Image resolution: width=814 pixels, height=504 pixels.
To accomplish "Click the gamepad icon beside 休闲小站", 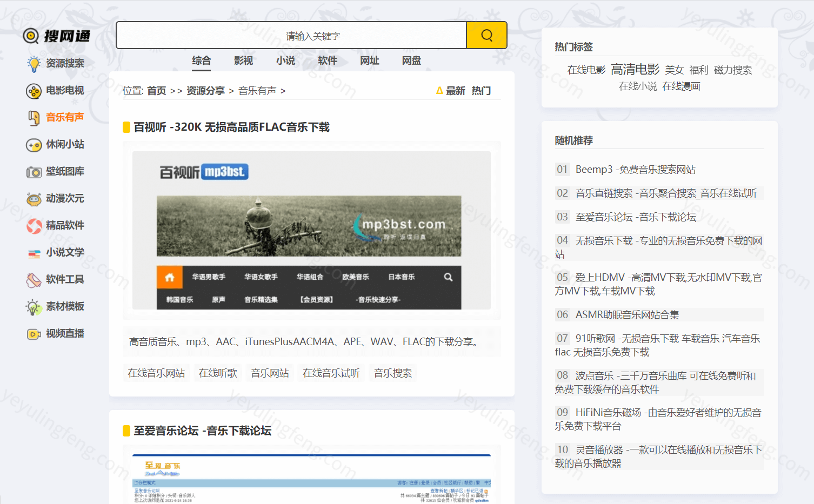I will point(34,145).
